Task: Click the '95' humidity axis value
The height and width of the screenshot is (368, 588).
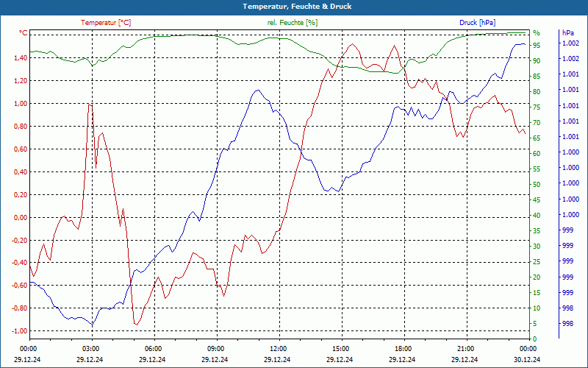Action: pyautogui.click(x=537, y=46)
